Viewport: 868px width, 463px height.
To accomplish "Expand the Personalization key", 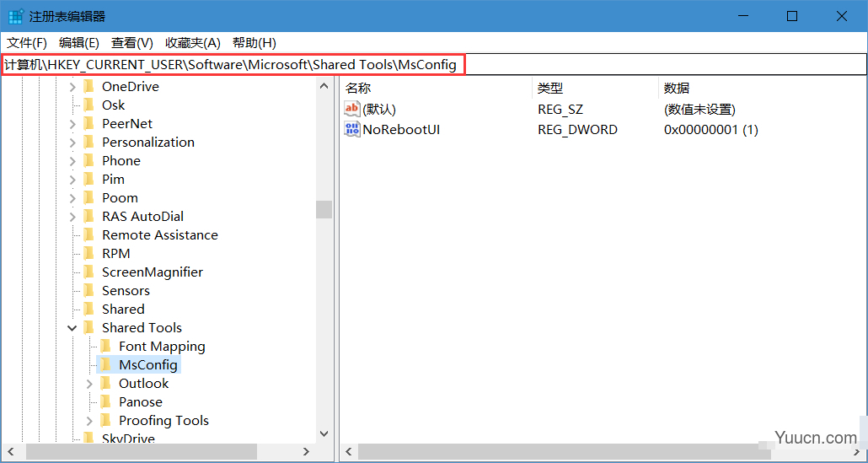I will pos(72,143).
